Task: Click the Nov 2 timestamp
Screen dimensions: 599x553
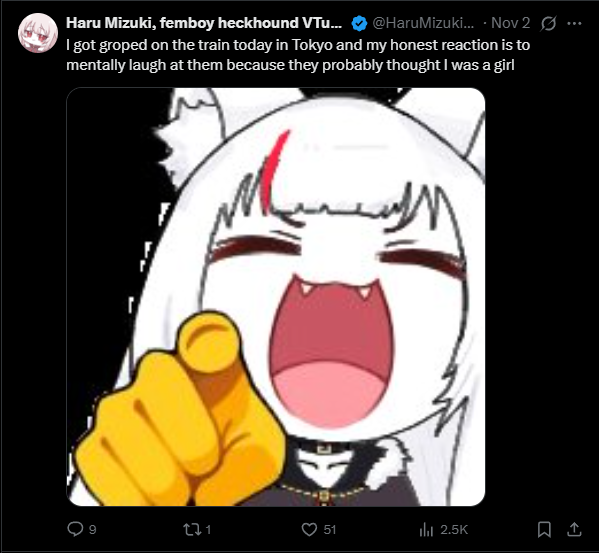Action: click(x=510, y=23)
